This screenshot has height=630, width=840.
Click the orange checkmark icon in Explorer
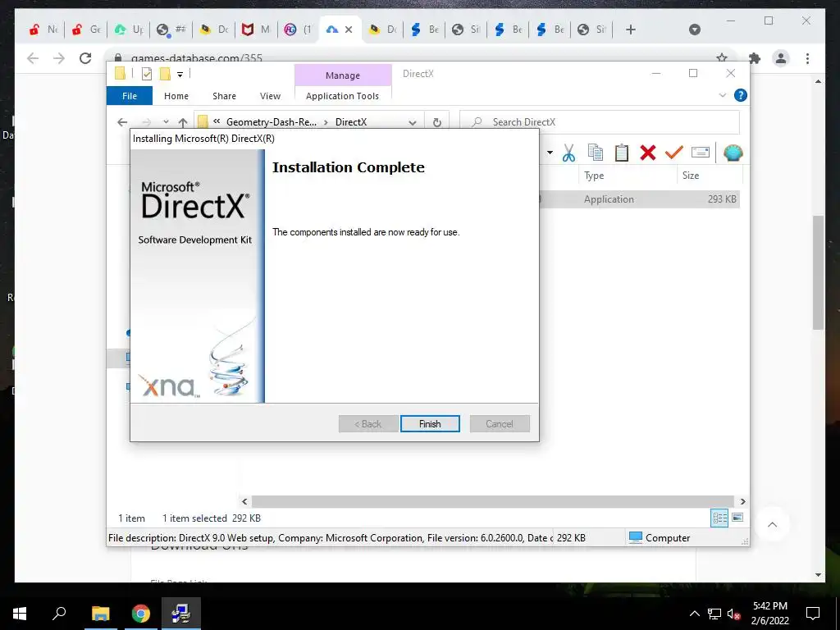(x=673, y=153)
